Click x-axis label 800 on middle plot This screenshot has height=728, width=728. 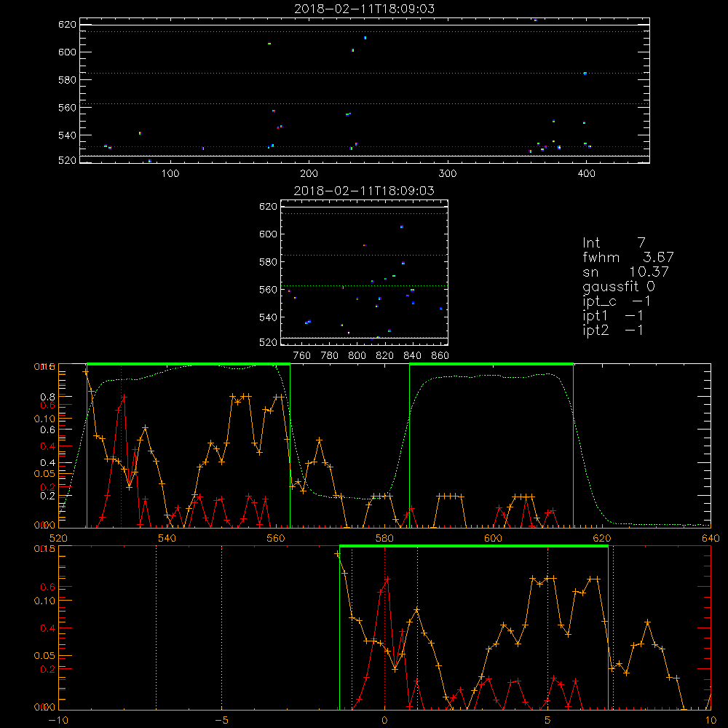(x=357, y=356)
